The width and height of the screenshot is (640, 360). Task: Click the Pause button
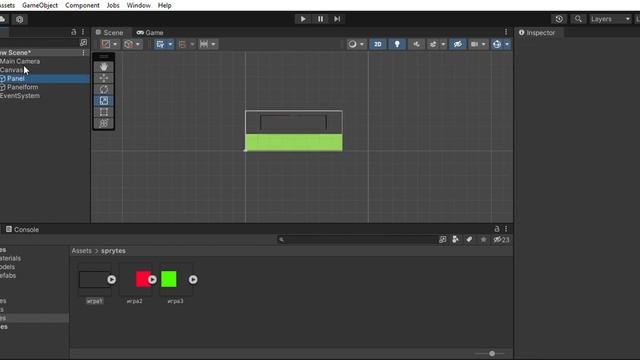(320, 19)
